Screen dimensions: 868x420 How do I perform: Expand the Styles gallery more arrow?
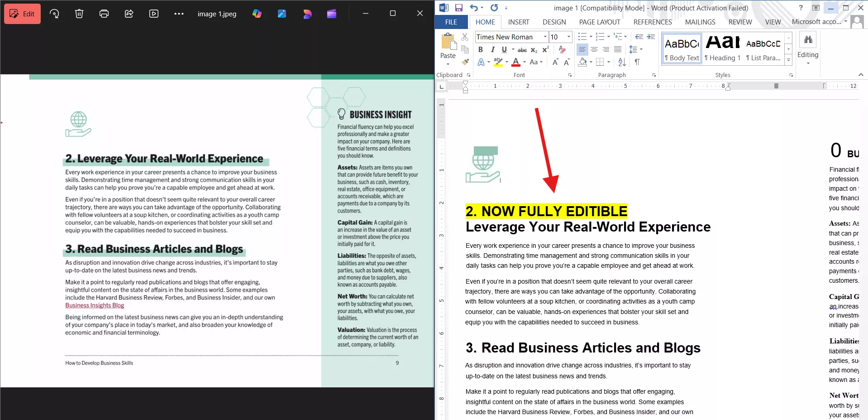point(788,59)
